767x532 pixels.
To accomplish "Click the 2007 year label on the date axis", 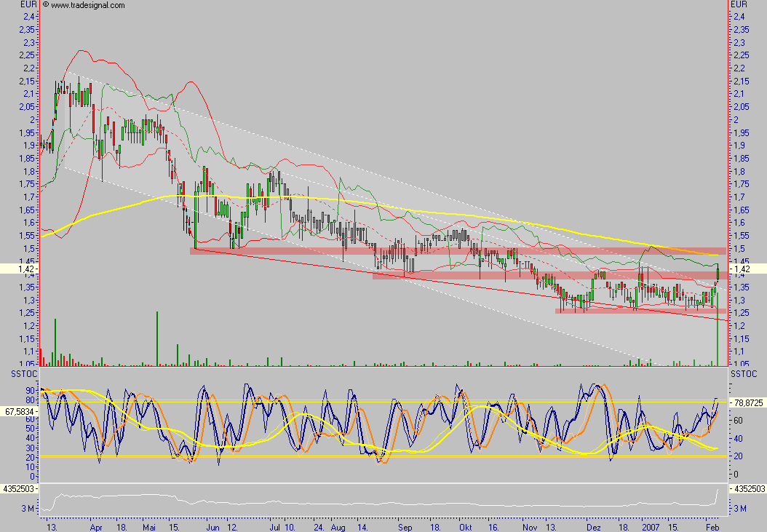I will pos(651,527).
